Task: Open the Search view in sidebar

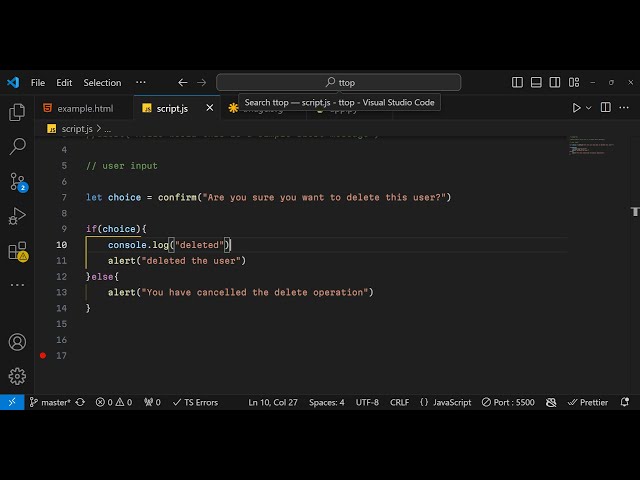Action: (17, 147)
